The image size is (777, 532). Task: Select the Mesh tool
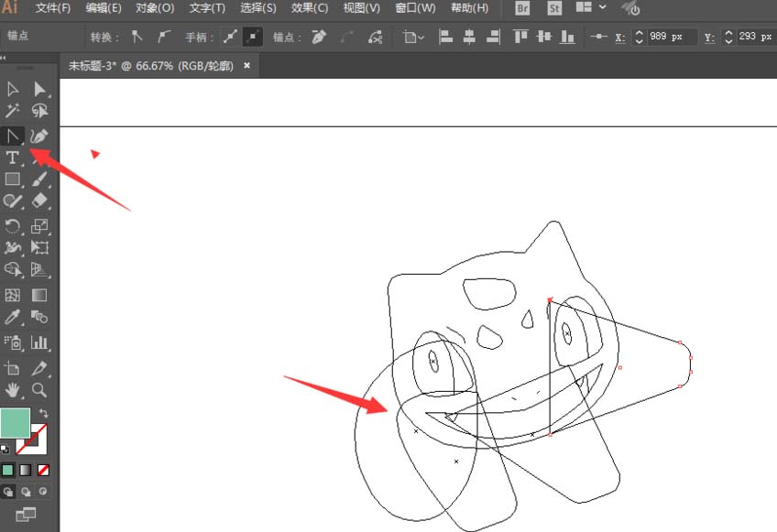click(x=13, y=295)
